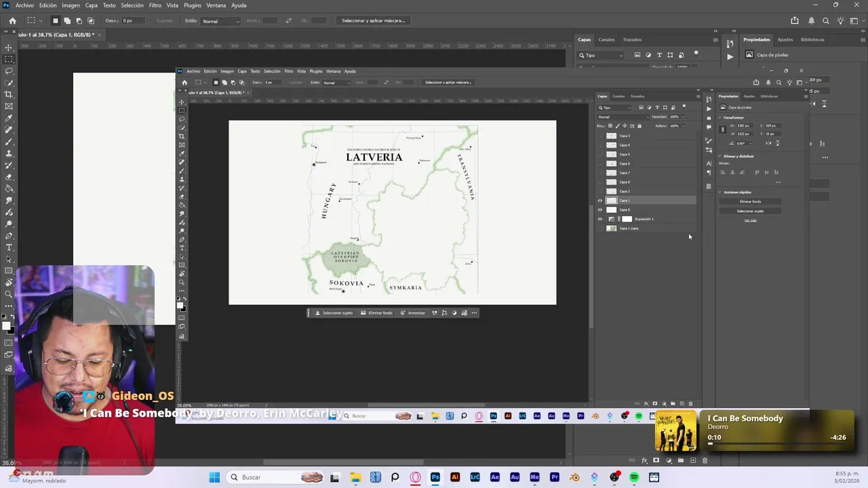Select the Clone Stamp tool in outer toolbar

9,153
